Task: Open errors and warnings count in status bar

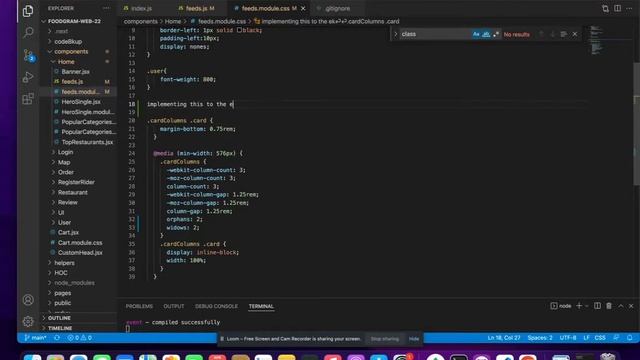Action: coord(80,338)
